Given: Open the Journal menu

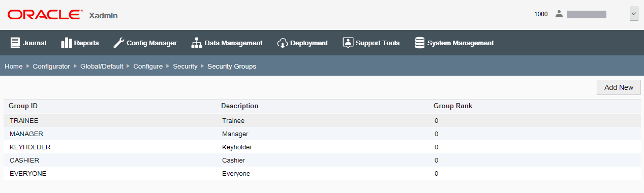Looking at the screenshot, I should [x=28, y=43].
